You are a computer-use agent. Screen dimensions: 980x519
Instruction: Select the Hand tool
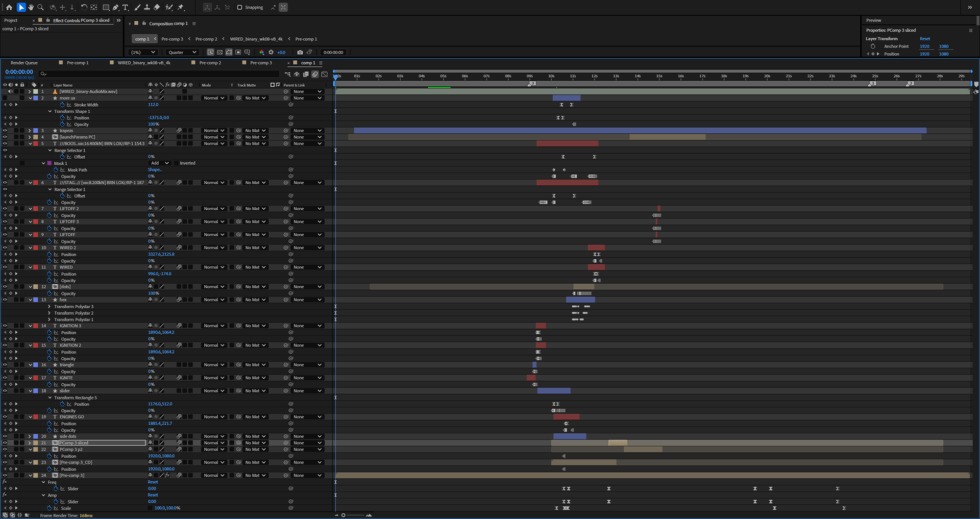pyautogui.click(x=31, y=7)
